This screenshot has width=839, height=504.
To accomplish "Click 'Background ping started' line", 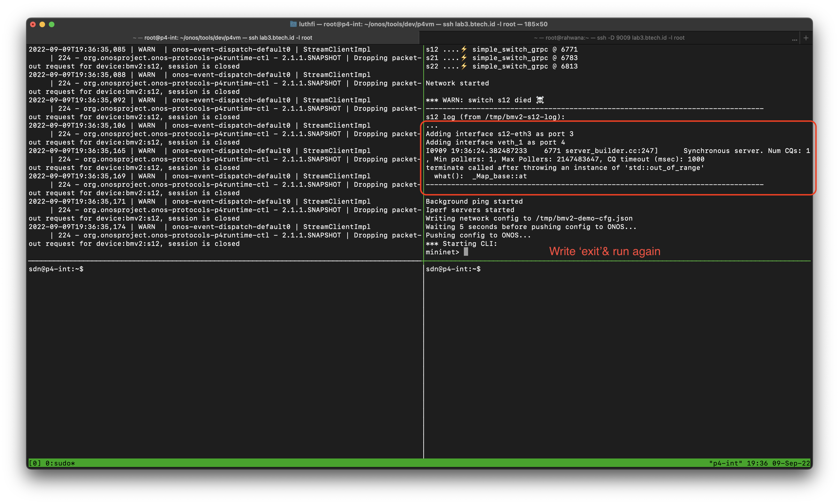I will pyautogui.click(x=474, y=201).
